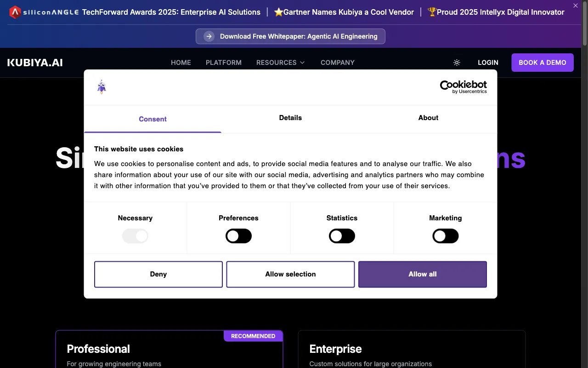This screenshot has height=368, width=588.
Task: Click the KUBIYA.AI logo
Action: point(35,63)
